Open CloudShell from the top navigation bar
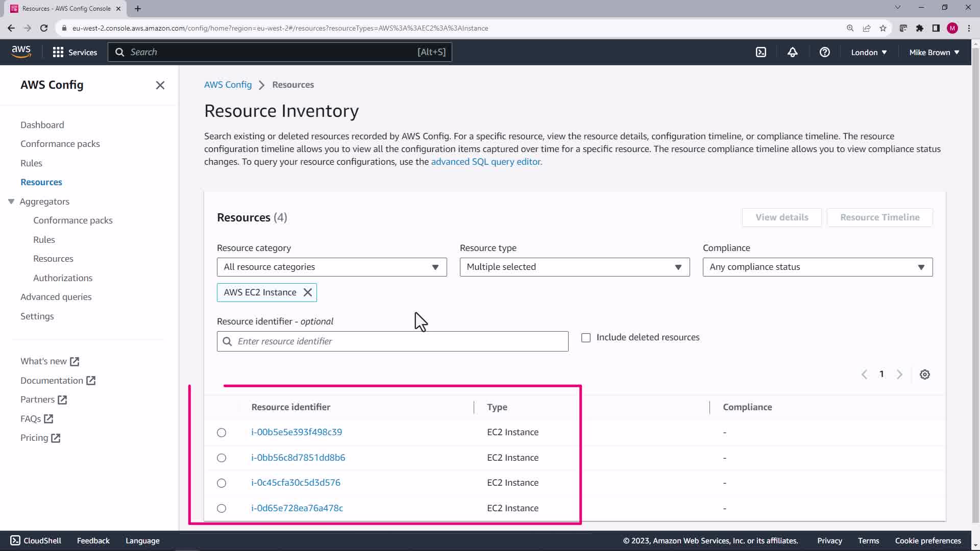The height and width of the screenshot is (551, 980). point(761,52)
